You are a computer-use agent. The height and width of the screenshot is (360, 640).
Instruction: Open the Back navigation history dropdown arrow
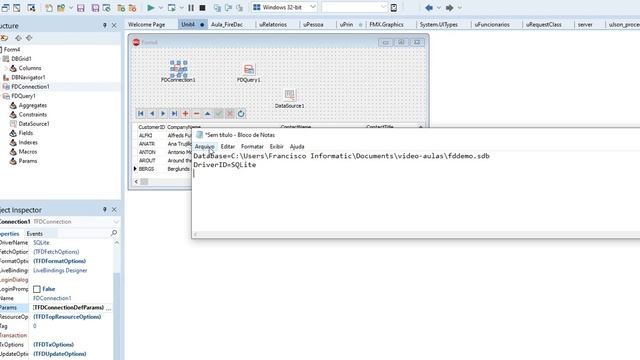click(438, 8)
